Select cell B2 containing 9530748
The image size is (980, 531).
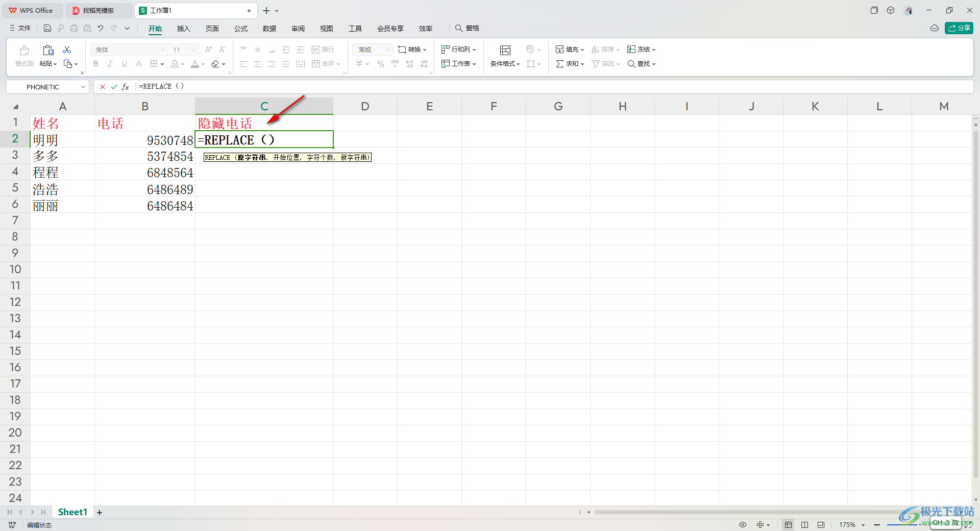point(145,139)
